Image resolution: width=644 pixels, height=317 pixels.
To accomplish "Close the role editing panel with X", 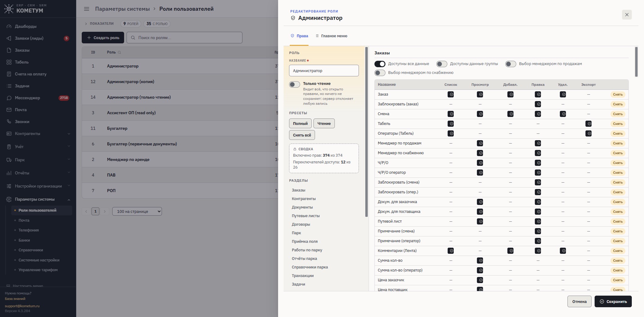I will (627, 15).
